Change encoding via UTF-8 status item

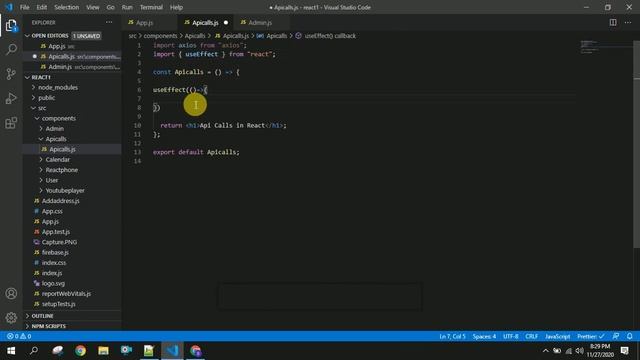click(x=511, y=336)
